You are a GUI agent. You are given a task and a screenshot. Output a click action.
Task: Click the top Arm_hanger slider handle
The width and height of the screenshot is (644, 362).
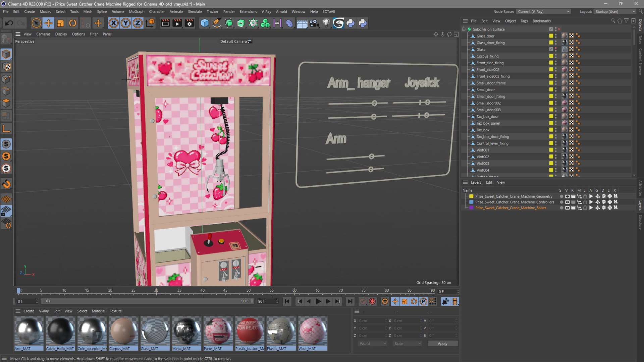click(374, 103)
